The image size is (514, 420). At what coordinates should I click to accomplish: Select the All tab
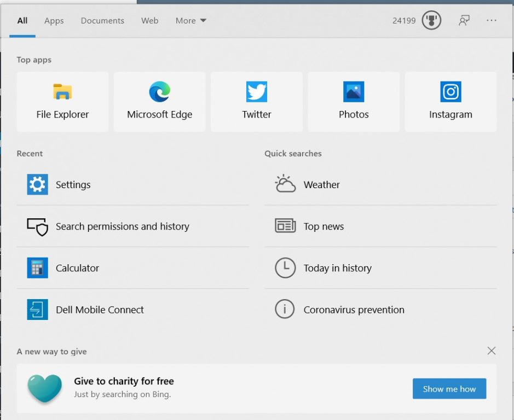(x=22, y=21)
